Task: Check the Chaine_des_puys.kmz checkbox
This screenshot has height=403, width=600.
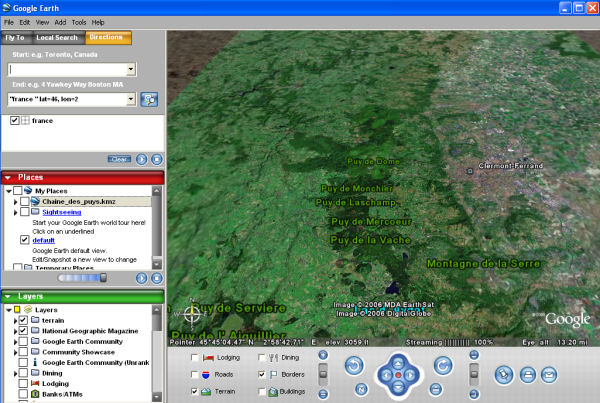Action: click(24, 201)
